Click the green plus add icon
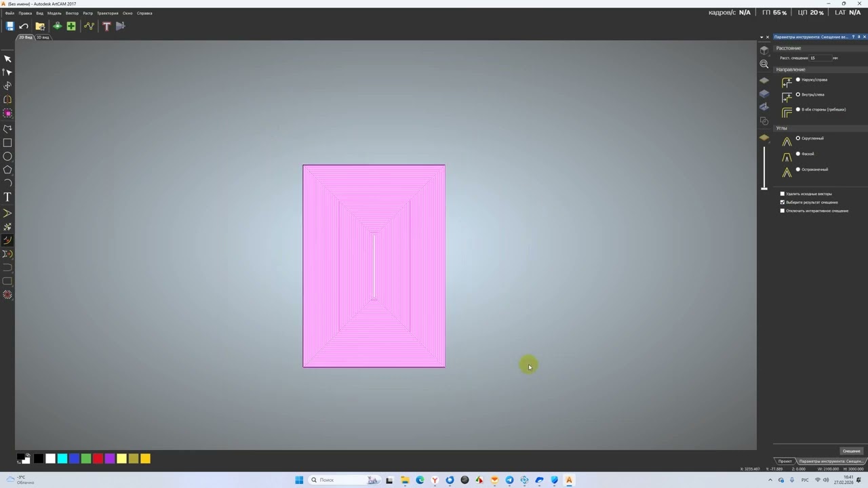This screenshot has width=868, height=488. (x=71, y=26)
